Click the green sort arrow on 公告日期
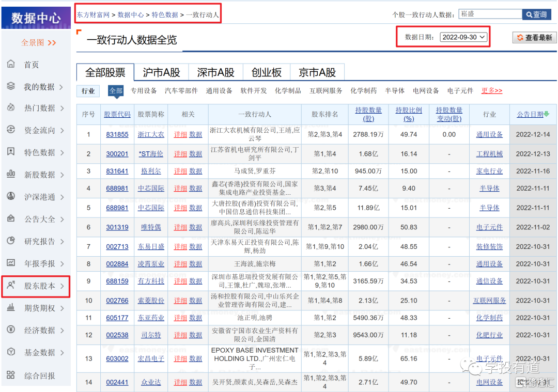 (x=547, y=114)
